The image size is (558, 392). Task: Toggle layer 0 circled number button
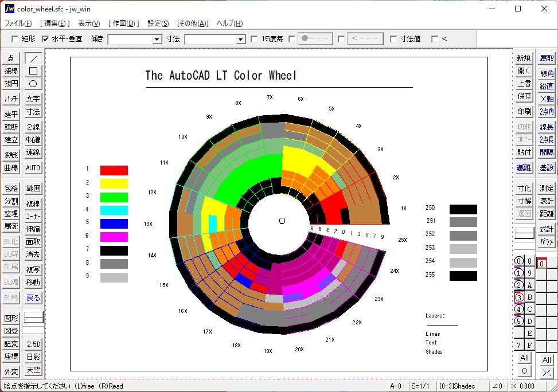coord(519,261)
